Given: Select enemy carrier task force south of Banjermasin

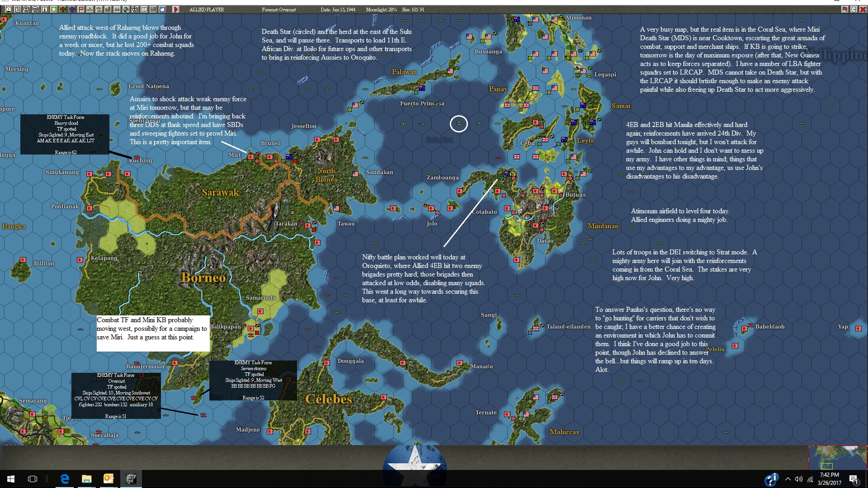Looking at the screenshot, I should [203, 414].
